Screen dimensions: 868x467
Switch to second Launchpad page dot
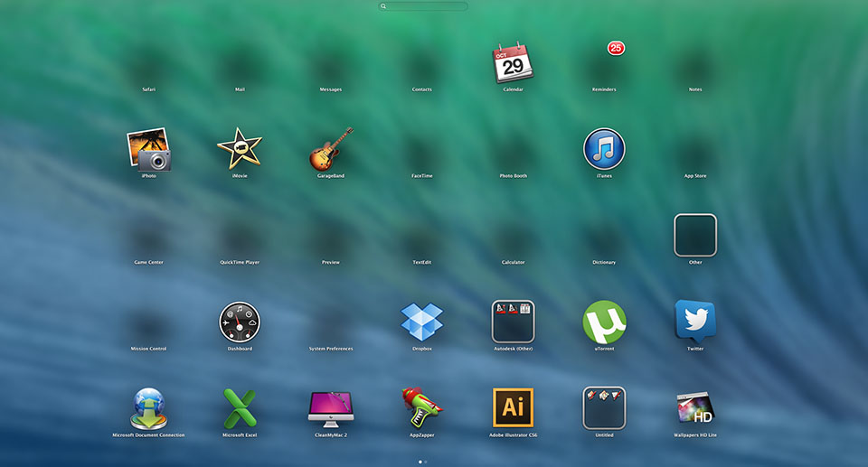coord(426,462)
